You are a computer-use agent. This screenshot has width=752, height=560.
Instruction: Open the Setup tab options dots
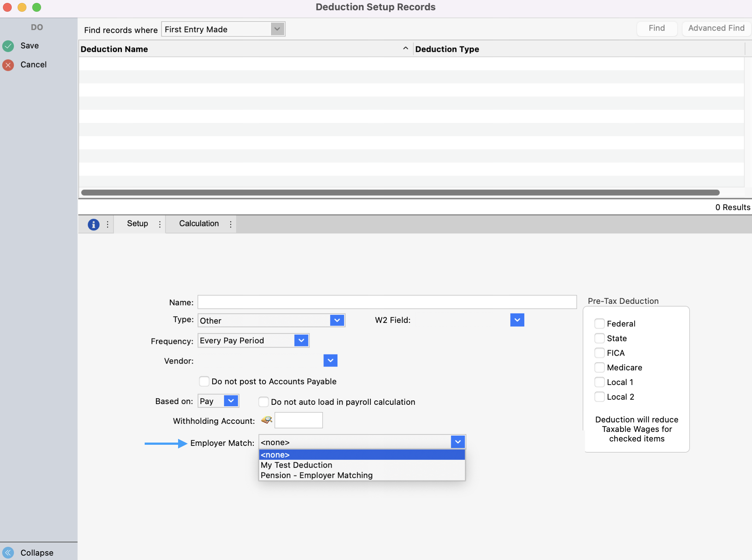(x=160, y=224)
